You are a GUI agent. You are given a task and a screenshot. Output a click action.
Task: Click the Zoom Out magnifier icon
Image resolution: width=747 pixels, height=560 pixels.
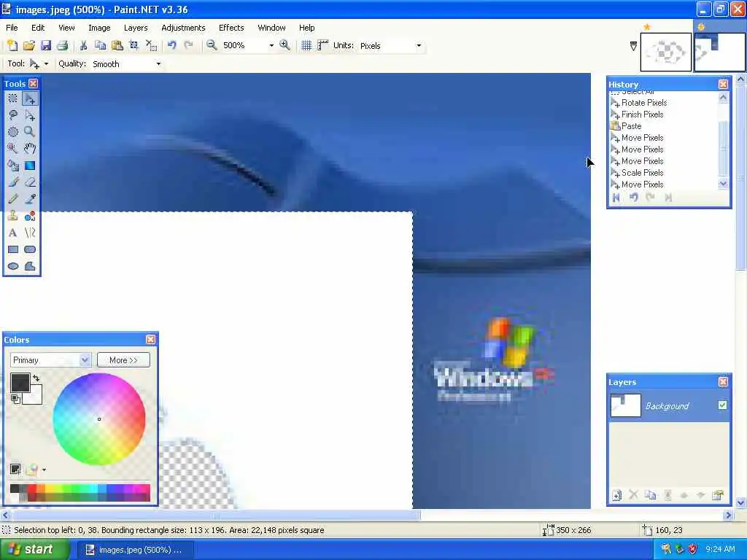(212, 45)
